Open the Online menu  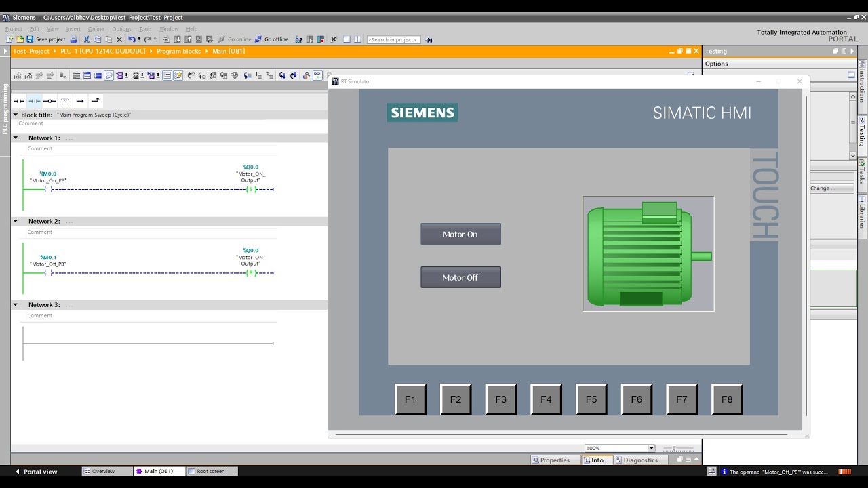(96, 29)
